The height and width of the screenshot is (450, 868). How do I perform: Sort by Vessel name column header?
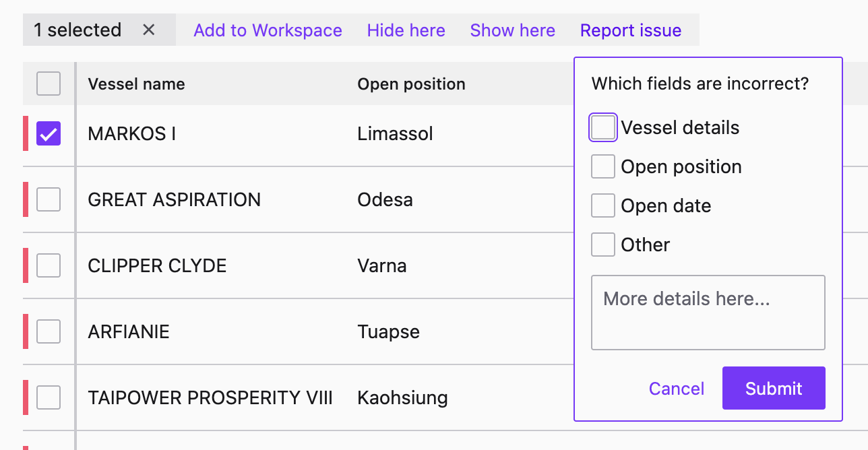point(136,84)
